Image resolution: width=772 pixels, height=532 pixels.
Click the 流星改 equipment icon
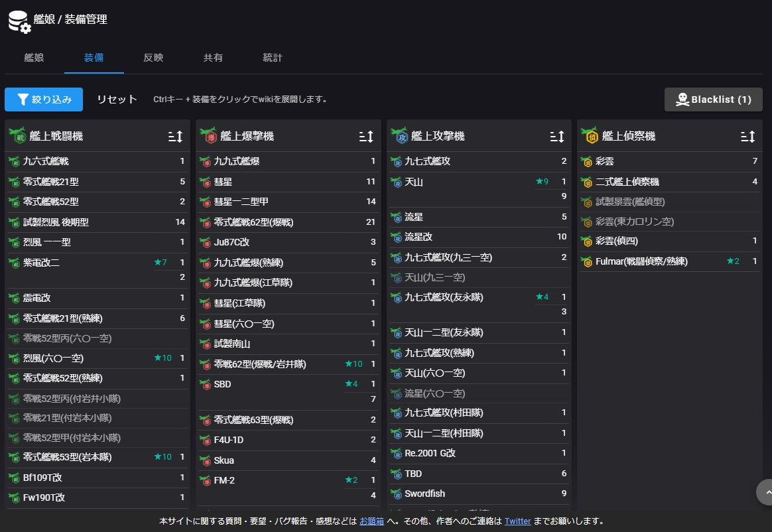397,237
